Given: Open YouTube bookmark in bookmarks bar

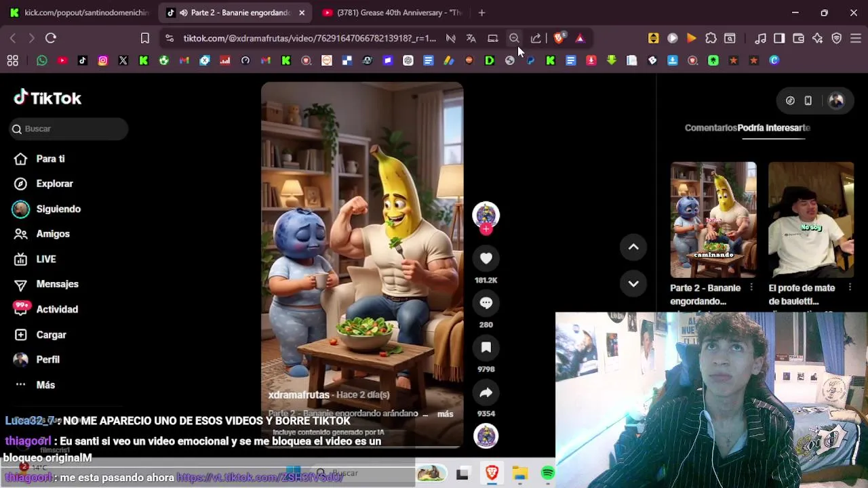Looking at the screenshot, I should click(x=62, y=60).
